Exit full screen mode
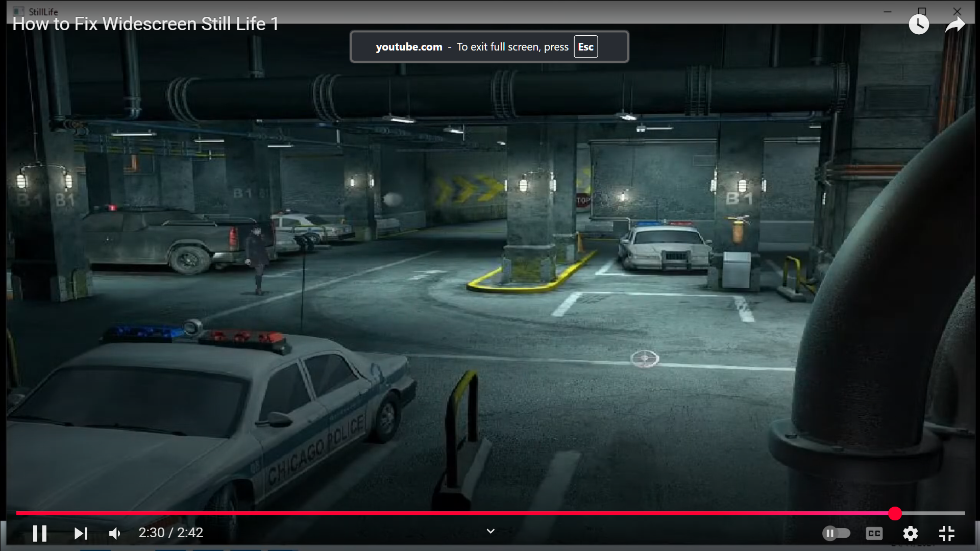980x551 pixels. point(946,534)
